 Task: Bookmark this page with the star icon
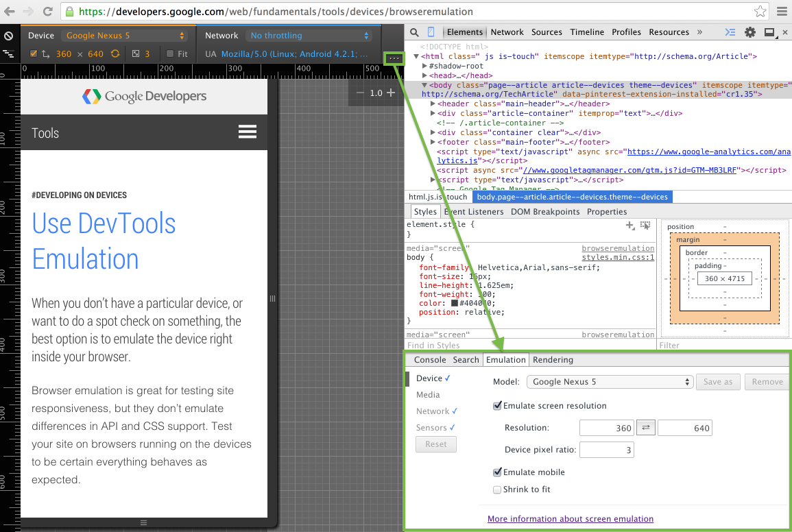760,11
